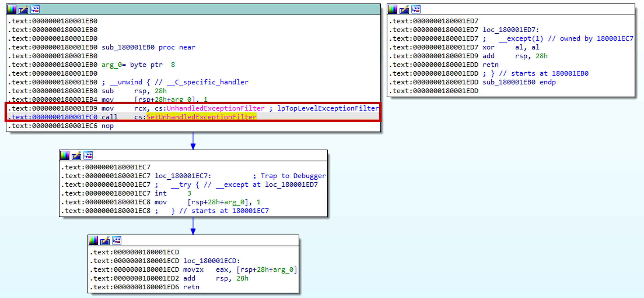Viewport: 644px width, 298px height.
Task: Click edit pencil icon in loc_180001ECD block
Action: (x=105, y=240)
